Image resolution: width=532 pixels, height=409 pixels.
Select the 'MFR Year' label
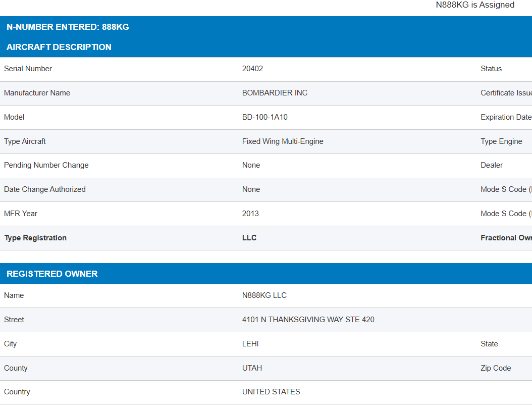[x=21, y=214]
